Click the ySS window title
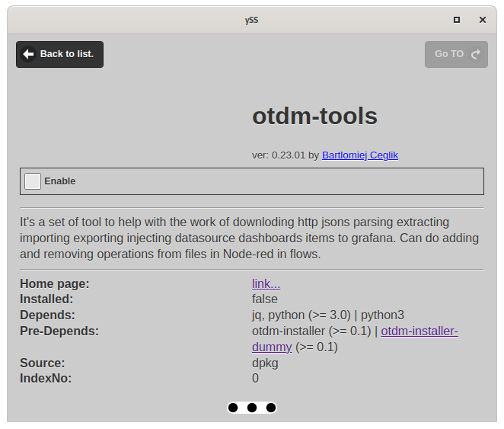This screenshot has height=429, width=504. pos(252,21)
